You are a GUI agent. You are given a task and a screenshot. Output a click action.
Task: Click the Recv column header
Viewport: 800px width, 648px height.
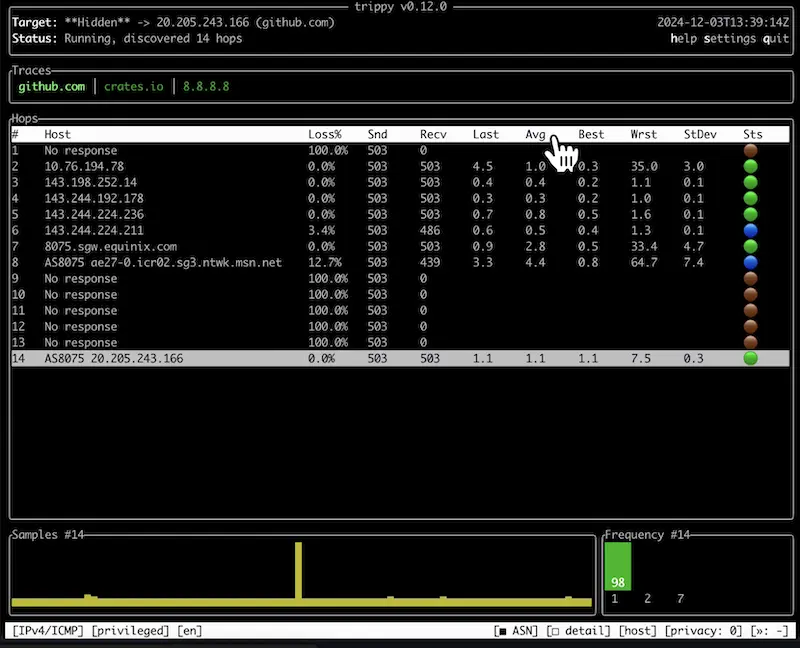click(433, 134)
